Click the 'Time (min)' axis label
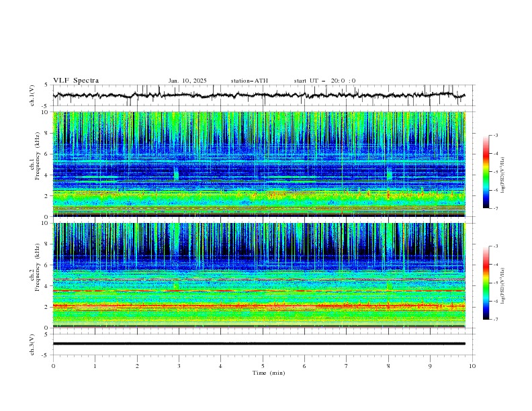532x411 pixels. click(269, 373)
